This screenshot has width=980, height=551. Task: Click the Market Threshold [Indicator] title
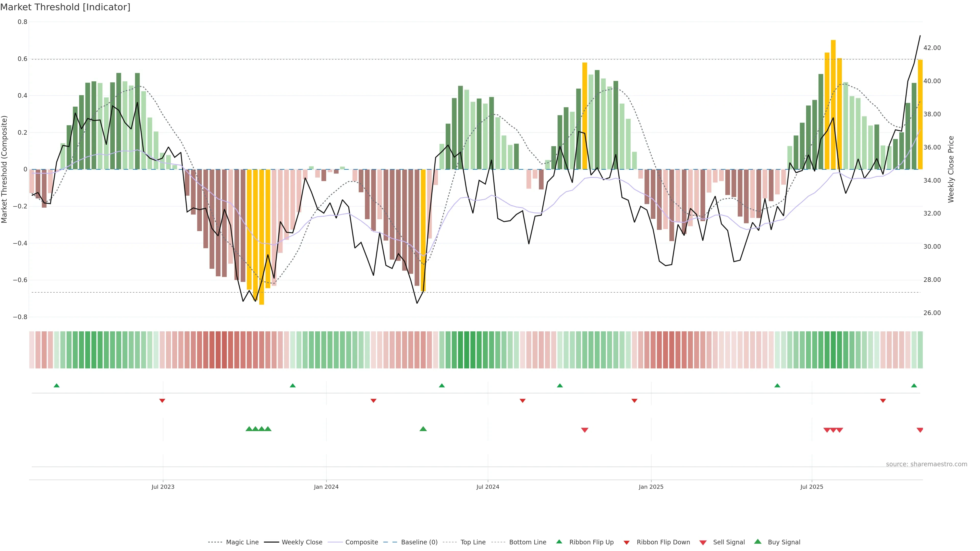coord(65,7)
